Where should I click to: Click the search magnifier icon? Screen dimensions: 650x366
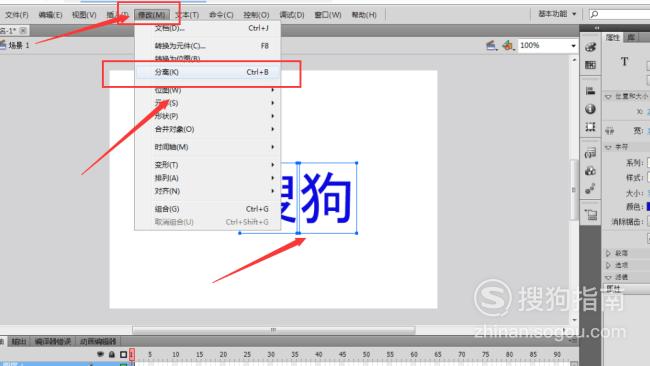pyautogui.click(x=594, y=14)
